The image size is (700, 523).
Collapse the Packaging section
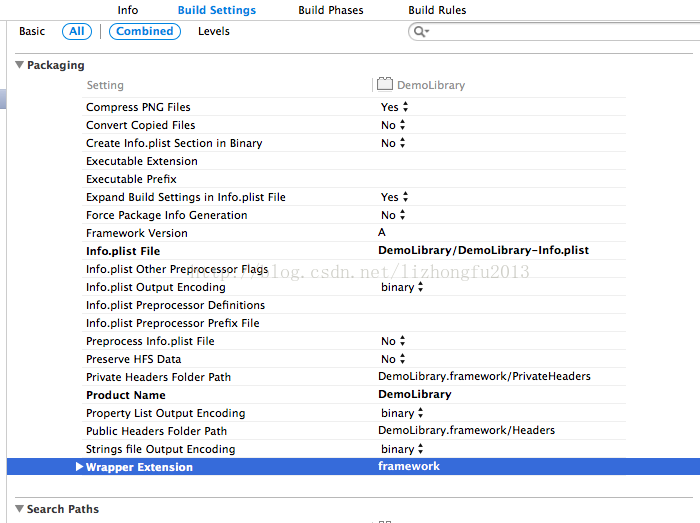(19, 65)
